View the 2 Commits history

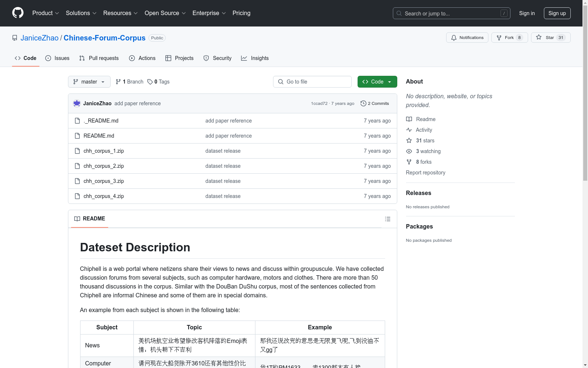tap(374, 103)
